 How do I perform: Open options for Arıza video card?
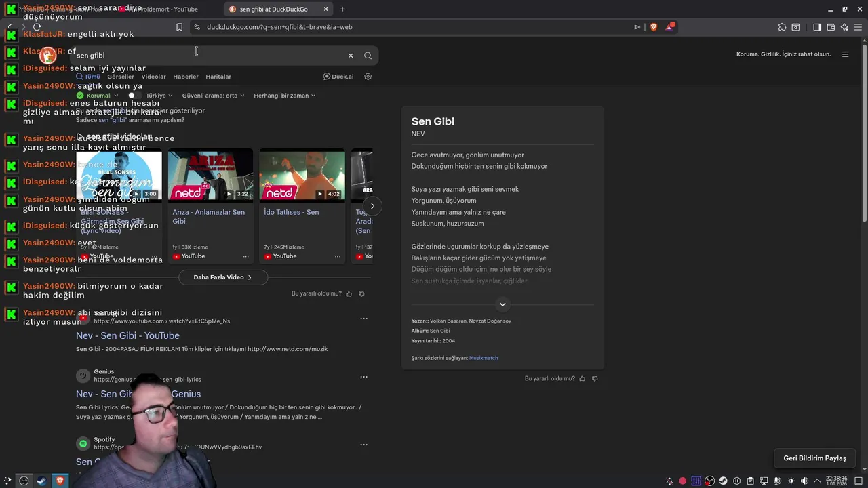(245, 256)
